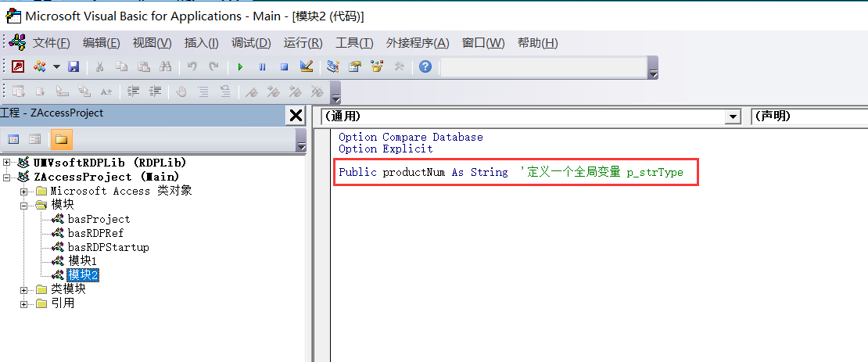Expand the UMVsoftRDPLib (RDPLib) project node
This screenshot has height=362, width=868.
(x=6, y=163)
